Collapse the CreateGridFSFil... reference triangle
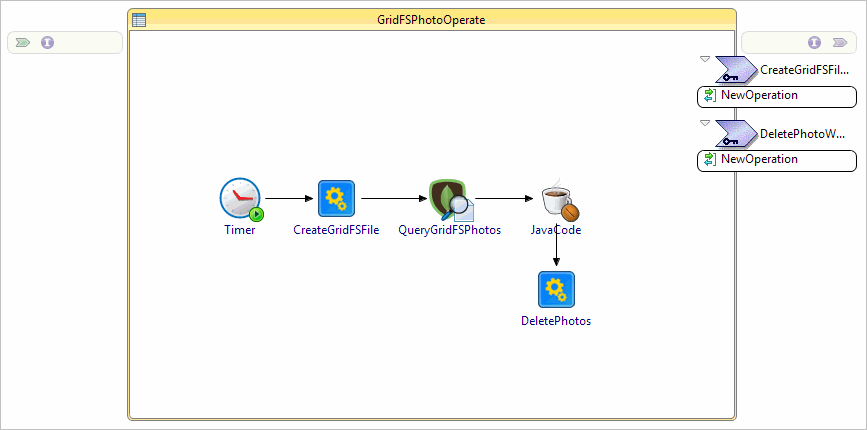The image size is (867, 430). [x=704, y=59]
